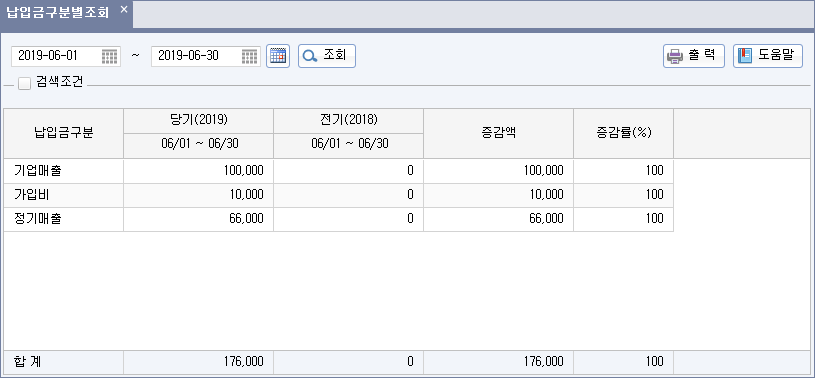Toggle the 검색조건 checkbox
815x378 pixels.
coord(24,84)
